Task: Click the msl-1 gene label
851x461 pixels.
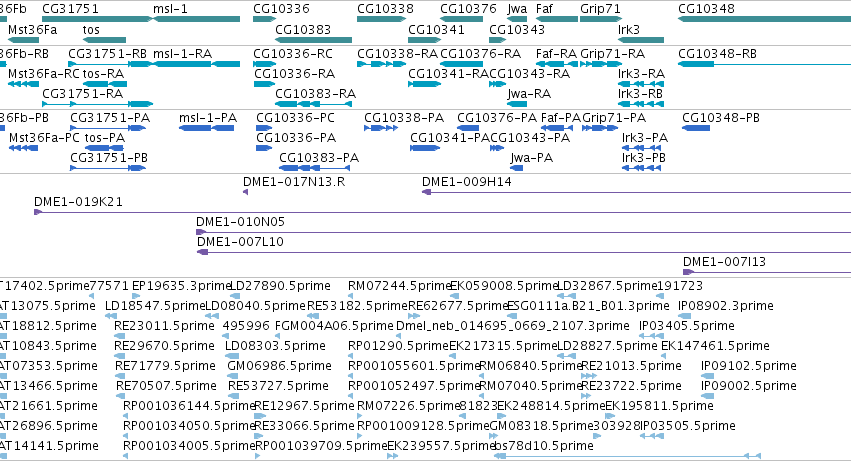Action: tap(170, 9)
